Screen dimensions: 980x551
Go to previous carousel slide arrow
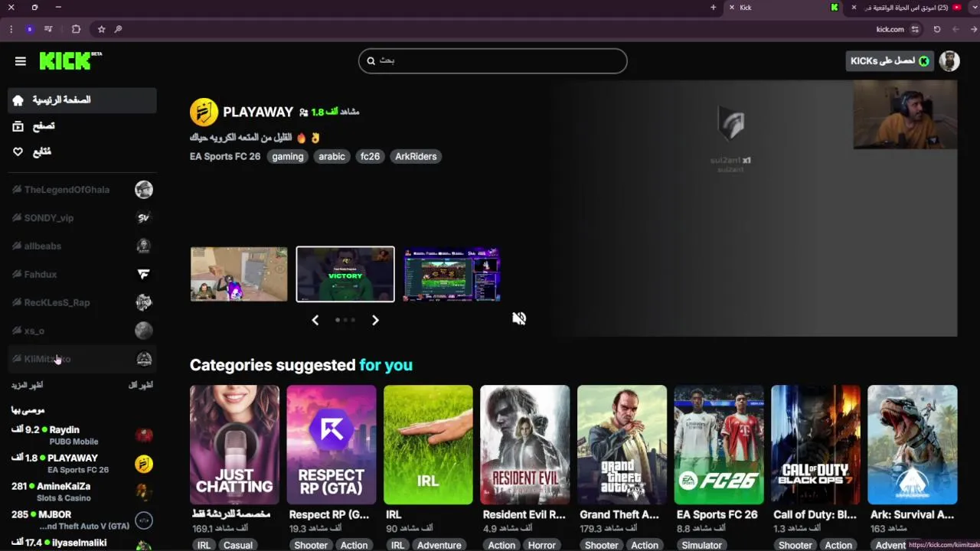[x=315, y=320]
